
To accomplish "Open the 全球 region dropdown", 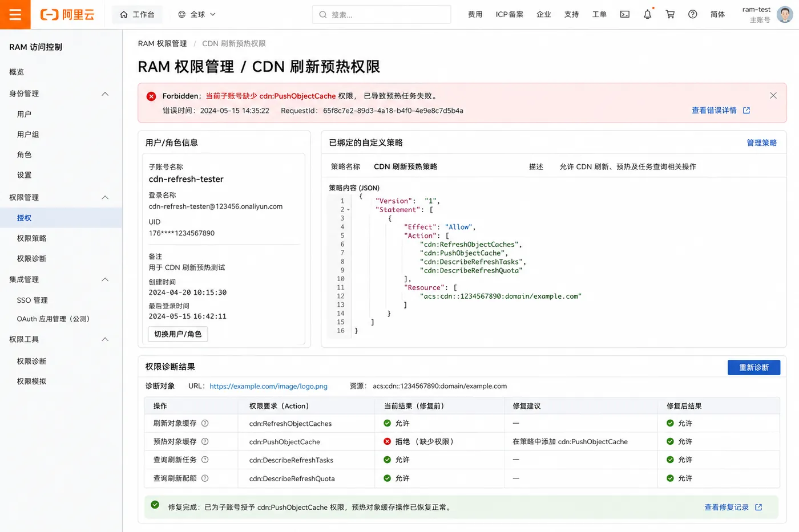I will pos(197,14).
